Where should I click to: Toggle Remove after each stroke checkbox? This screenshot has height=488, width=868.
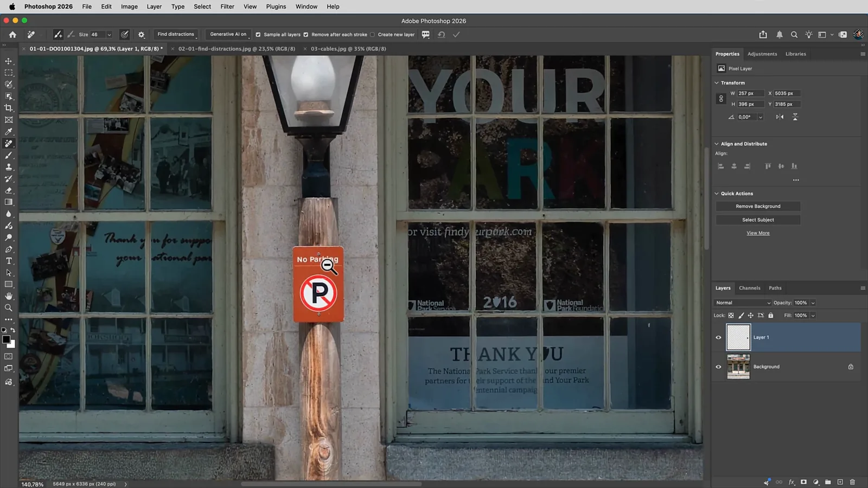coord(306,34)
